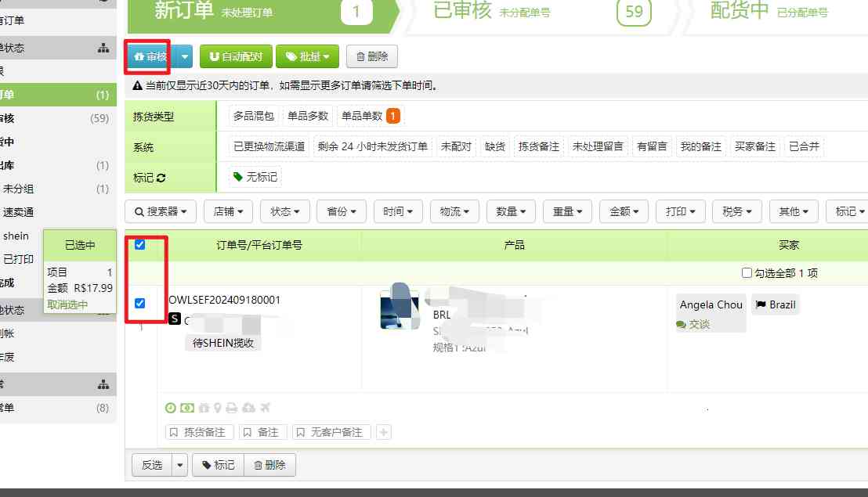
Task: Expand the arrow next to the 审核 button
Action: [183, 56]
